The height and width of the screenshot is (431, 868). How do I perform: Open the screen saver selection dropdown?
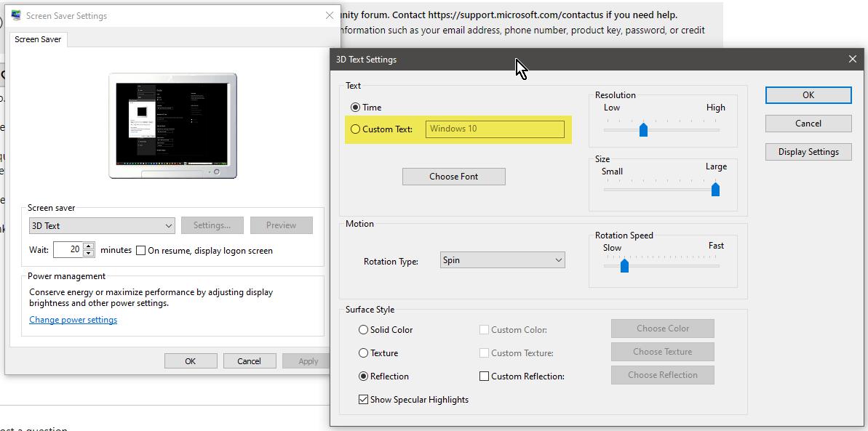[102, 226]
